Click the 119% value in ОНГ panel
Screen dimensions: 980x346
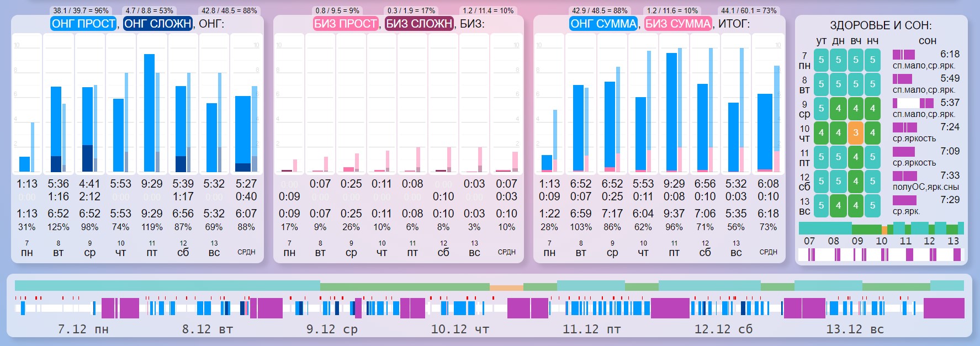point(152,227)
